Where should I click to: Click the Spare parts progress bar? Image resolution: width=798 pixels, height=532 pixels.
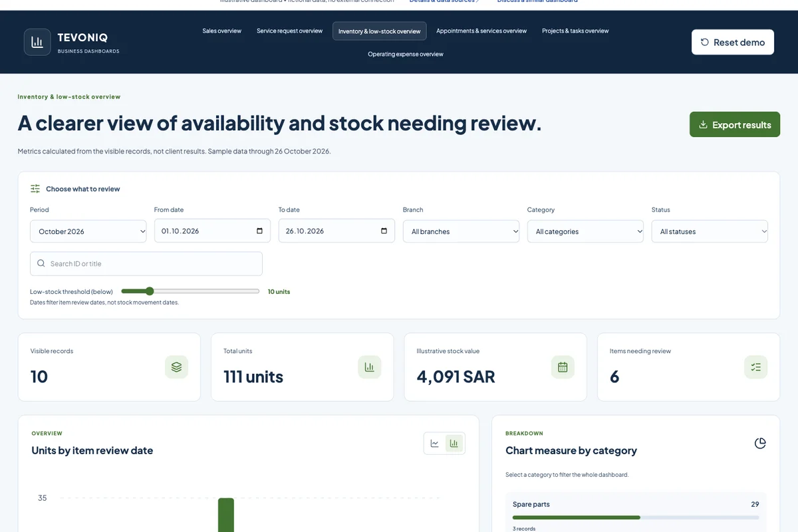636,517
